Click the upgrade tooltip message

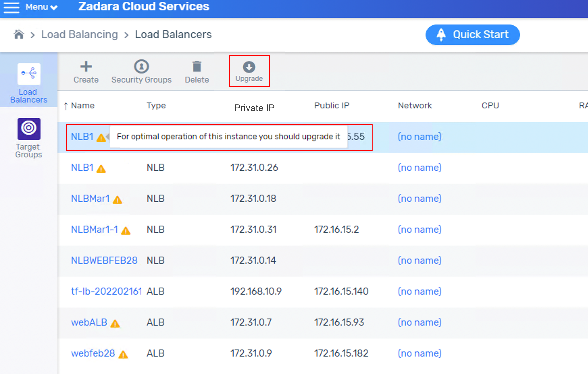pos(228,137)
